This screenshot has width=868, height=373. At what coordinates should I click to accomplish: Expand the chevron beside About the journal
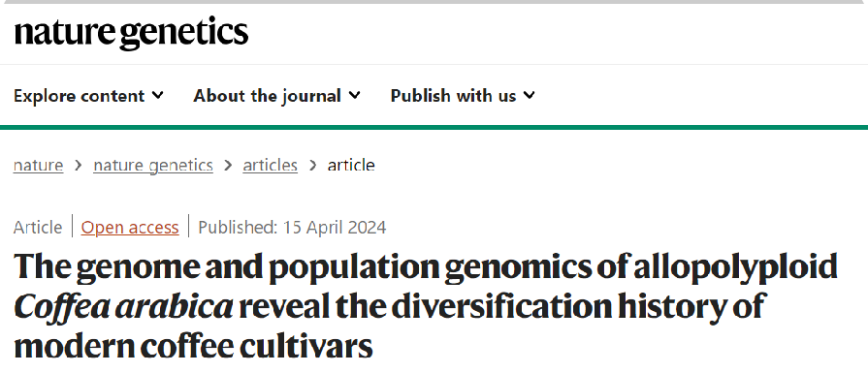355,95
